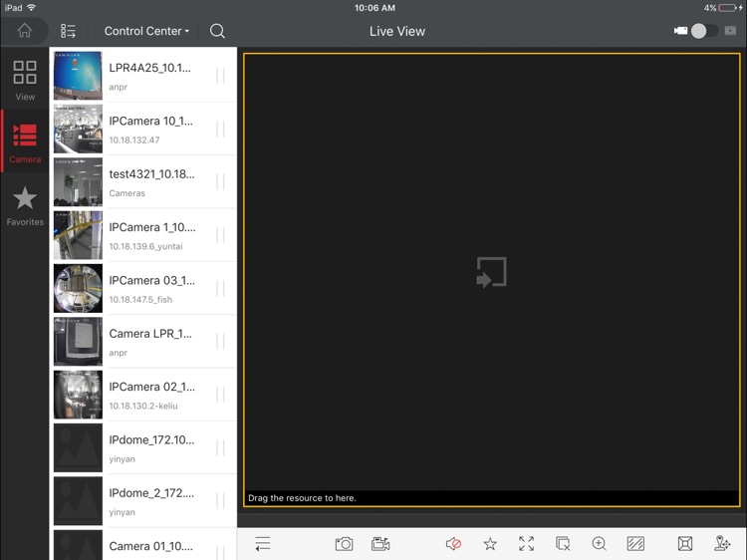Image resolution: width=747 pixels, height=560 pixels.
Task: Expand the Control Center dropdown
Action: point(146,31)
